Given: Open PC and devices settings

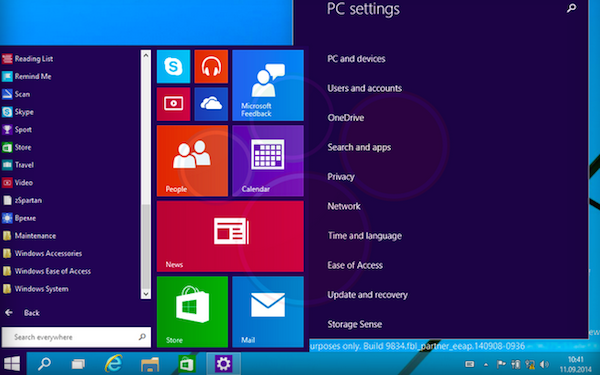Looking at the screenshot, I should (x=356, y=59).
